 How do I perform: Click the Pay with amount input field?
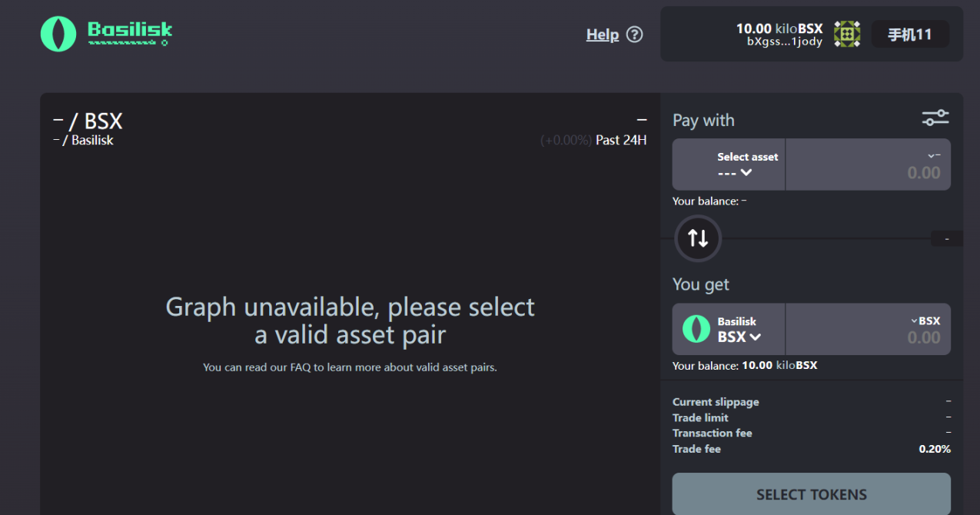coord(869,173)
